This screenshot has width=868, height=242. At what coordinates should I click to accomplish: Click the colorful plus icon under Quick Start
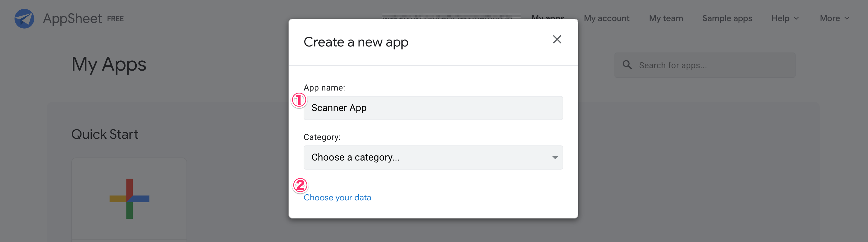click(129, 199)
